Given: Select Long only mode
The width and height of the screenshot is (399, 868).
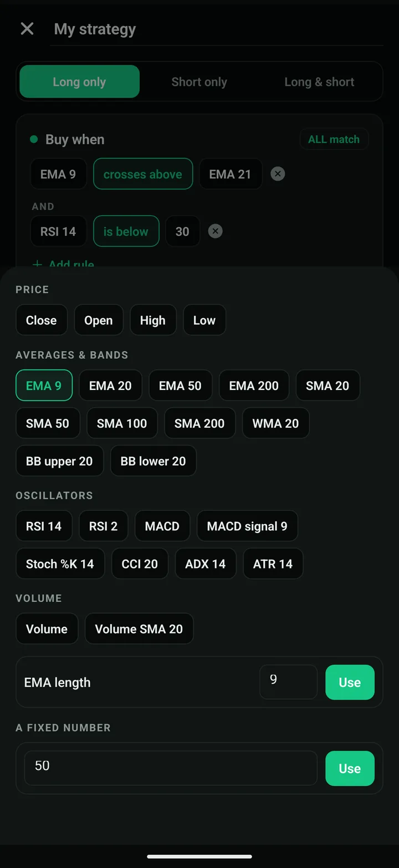Looking at the screenshot, I should click(79, 82).
